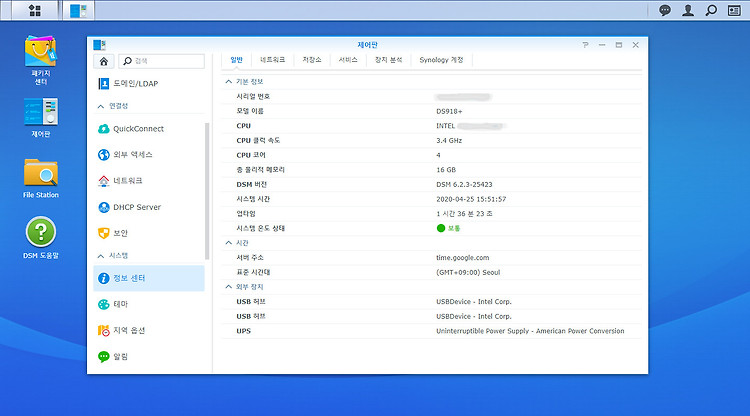The image size is (750, 416).
Task: Click the Control Panel window title icon
Action: point(99,45)
